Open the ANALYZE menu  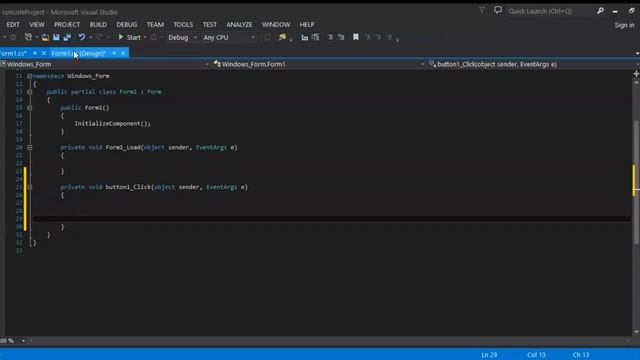pyautogui.click(x=239, y=24)
